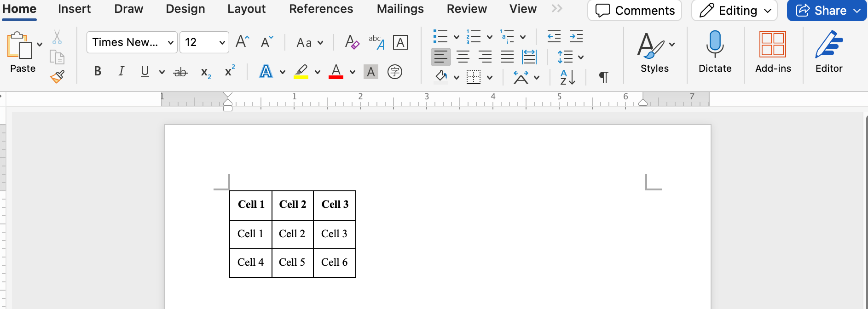This screenshot has width=868, height=309.
Task: Click the distributed alignment icon
Action: (x=529, y=57)
